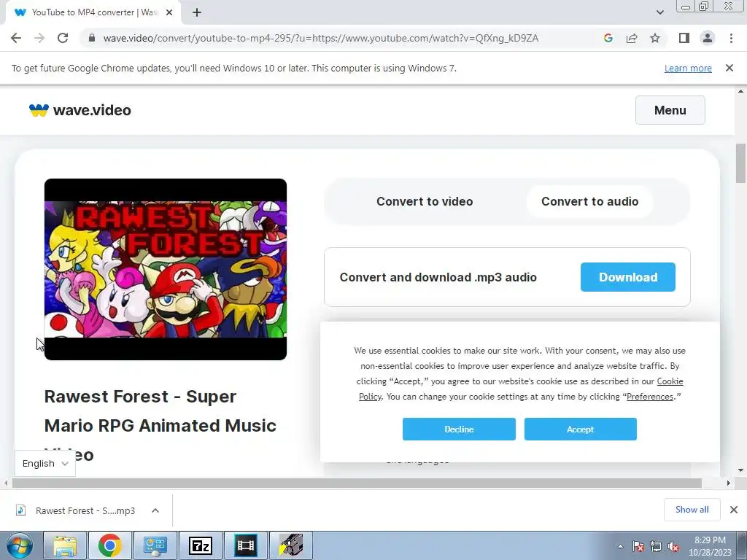Dismiss the Chrome update notification bar
The image size is (747, 560).
click(729, 68)
